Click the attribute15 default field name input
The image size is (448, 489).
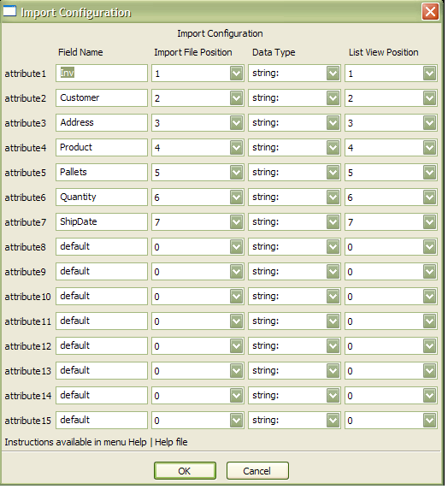coord(102,420)
